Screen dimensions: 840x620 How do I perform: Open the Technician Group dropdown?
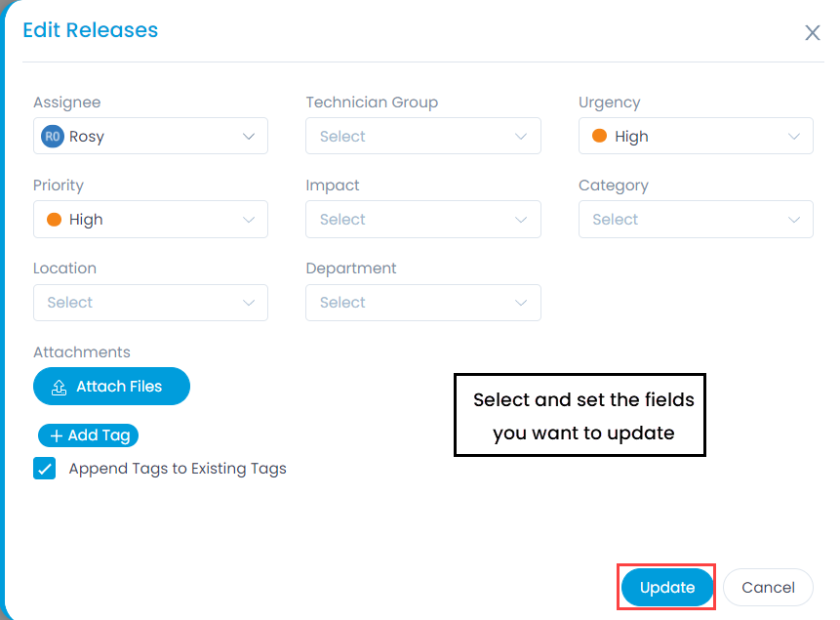coord(423,137)
